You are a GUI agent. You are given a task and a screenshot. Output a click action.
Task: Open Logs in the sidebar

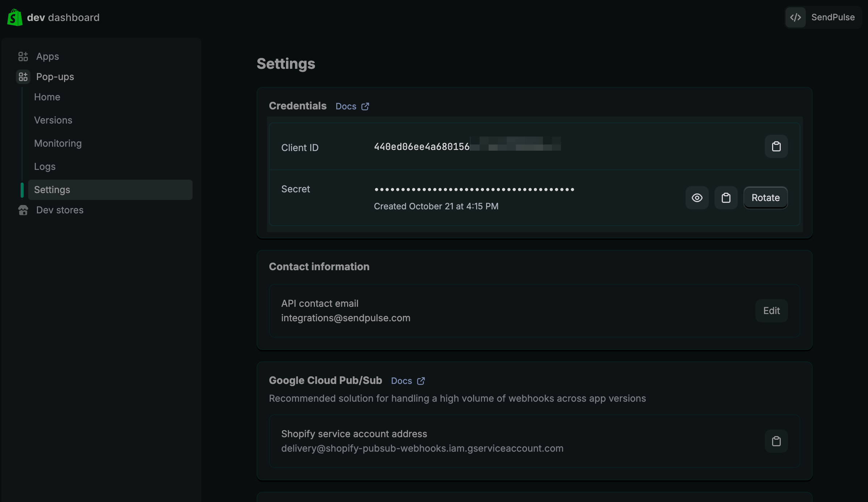tap(45, 167)
